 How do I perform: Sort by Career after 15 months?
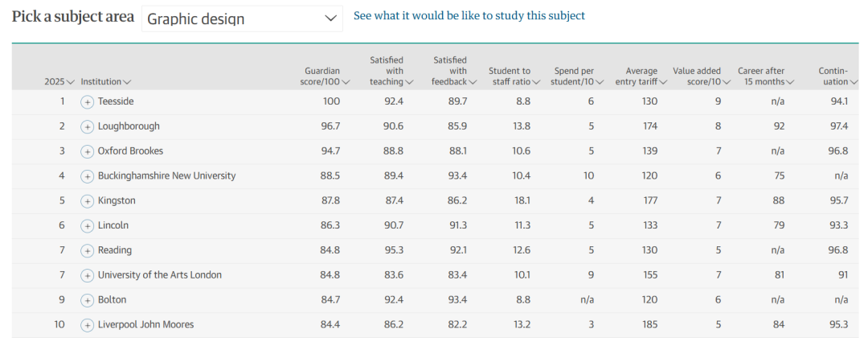point(766,76)
